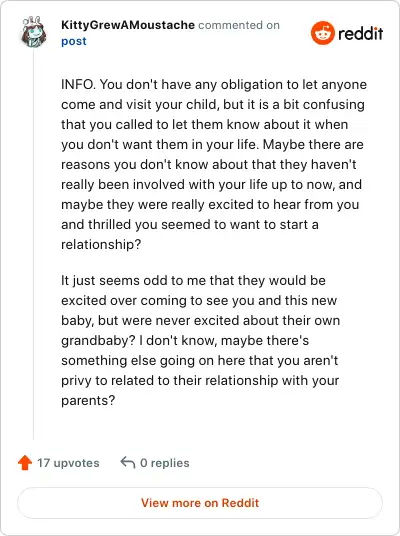This screenshot has width=400, height=536.
Task: Click the line "and thrilled you seemed to want"
Action: 190,225
